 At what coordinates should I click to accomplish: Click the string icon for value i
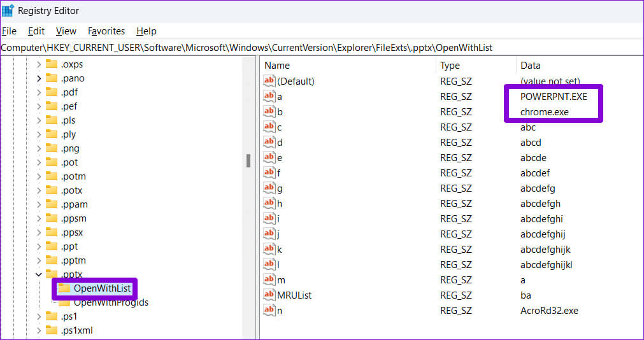point(269,218)
